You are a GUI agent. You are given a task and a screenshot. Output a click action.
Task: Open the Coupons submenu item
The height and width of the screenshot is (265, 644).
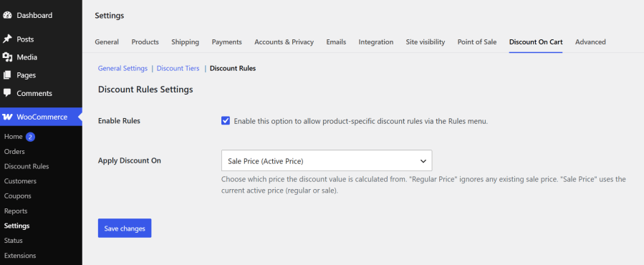coord(18,196)
